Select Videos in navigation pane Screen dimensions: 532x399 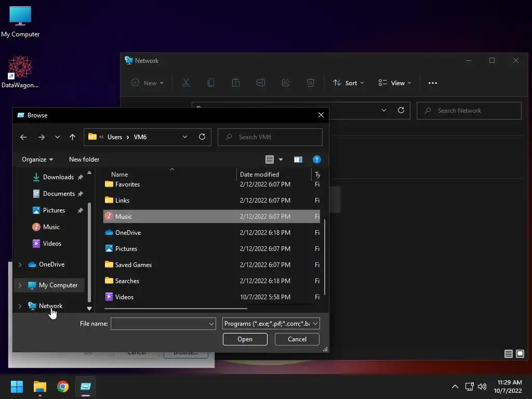[x=51, y=244]
